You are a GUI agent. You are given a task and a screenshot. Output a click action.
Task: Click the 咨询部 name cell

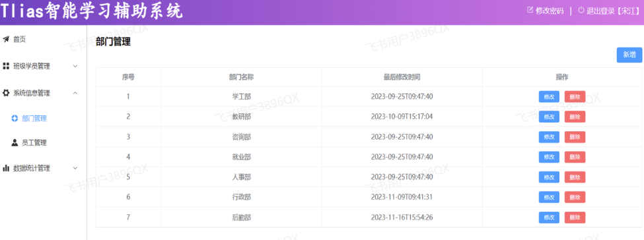[x=241, y=137]
